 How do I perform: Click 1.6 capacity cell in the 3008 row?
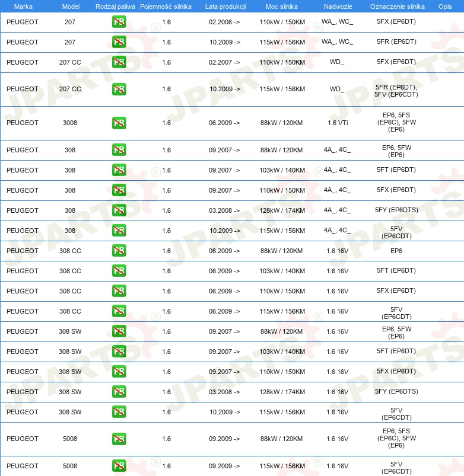click(167, 123)
